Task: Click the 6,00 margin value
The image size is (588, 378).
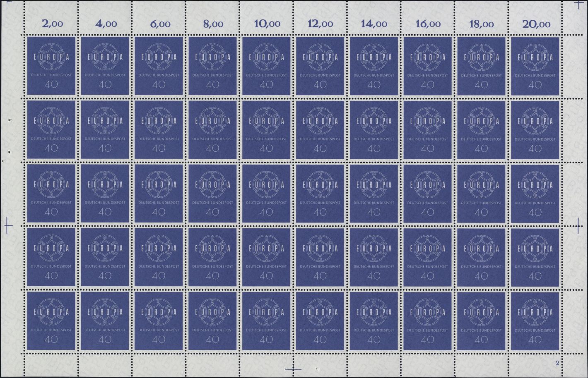Action: click(x=160, y=24)
